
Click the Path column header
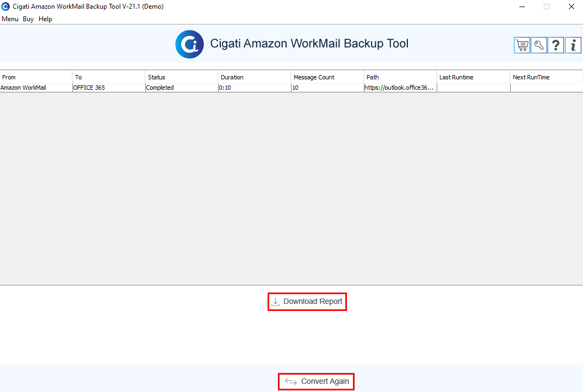(400, 77)
